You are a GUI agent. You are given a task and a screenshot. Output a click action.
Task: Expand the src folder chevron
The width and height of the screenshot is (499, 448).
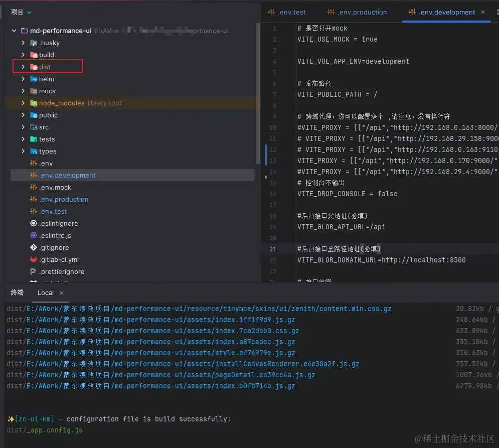point(23,127)
